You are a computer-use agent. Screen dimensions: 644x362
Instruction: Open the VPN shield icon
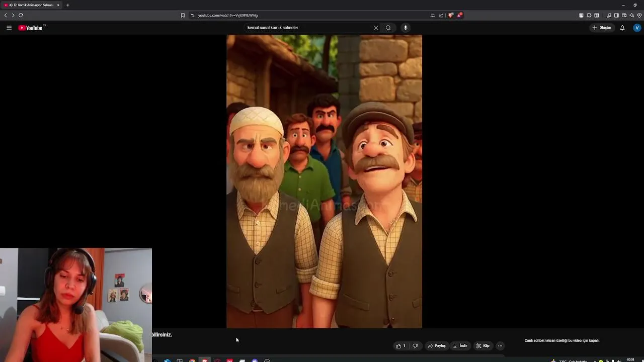click(x=639, y=15)
